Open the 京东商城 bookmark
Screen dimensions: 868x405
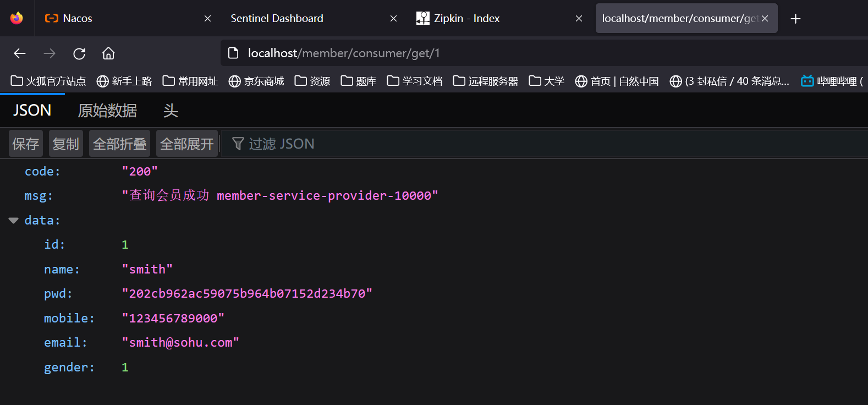click(x=256, y=81)
